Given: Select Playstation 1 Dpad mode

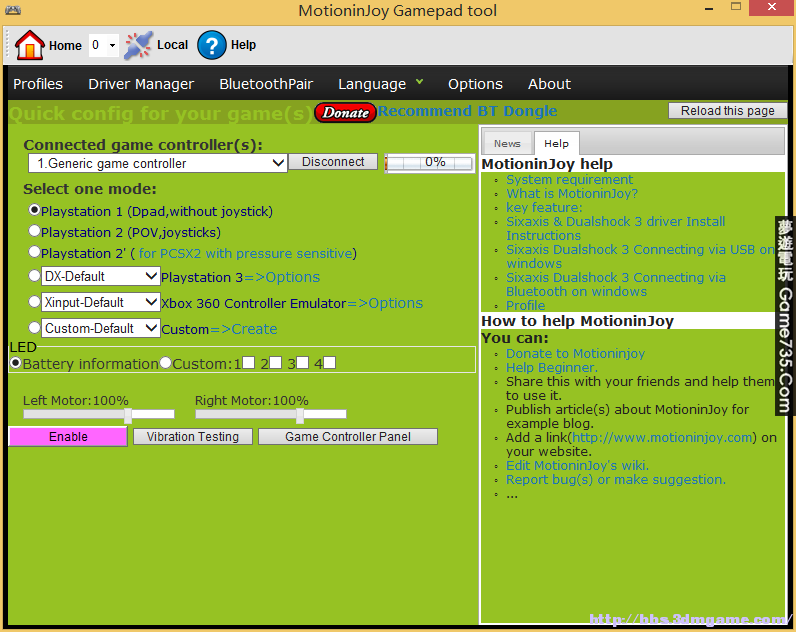Looking at the screenshot, I should [35, 211].
